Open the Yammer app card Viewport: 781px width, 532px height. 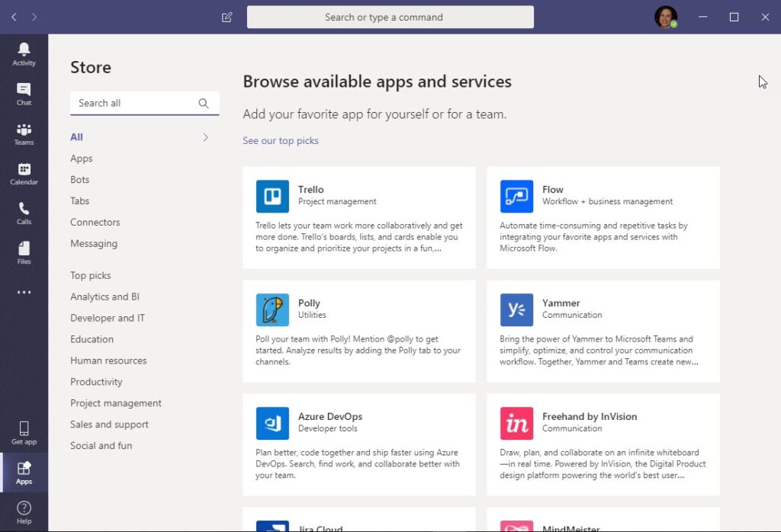(603, 331)
